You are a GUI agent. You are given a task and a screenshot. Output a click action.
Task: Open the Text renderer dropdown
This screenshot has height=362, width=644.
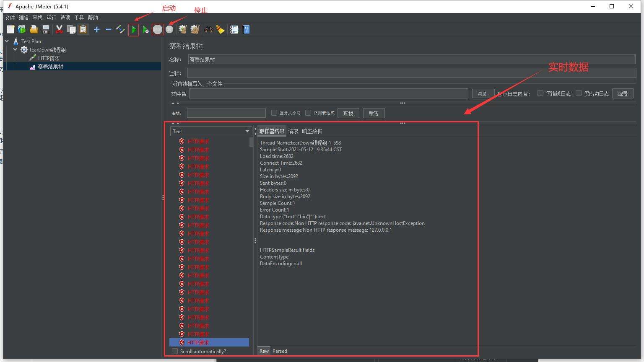[211, 131]
